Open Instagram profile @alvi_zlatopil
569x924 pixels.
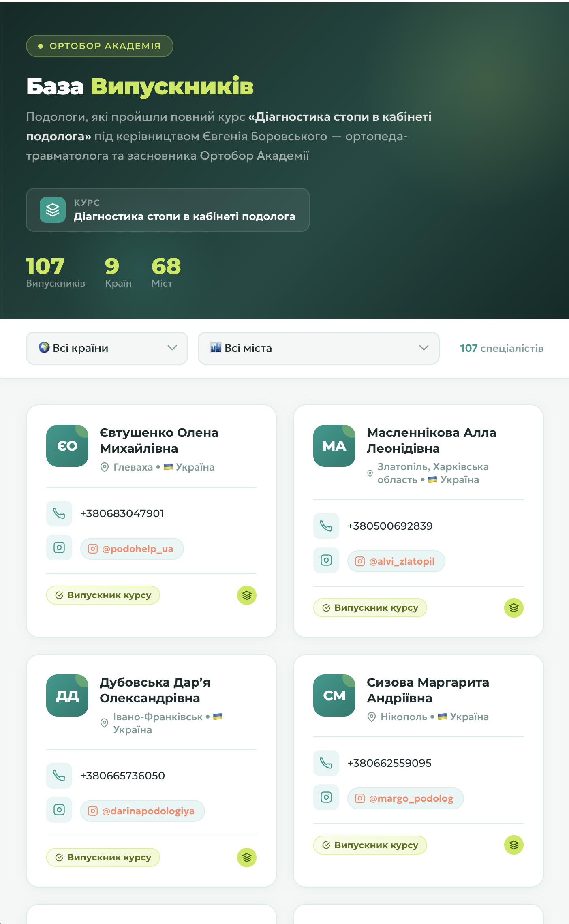pos(396,561)
